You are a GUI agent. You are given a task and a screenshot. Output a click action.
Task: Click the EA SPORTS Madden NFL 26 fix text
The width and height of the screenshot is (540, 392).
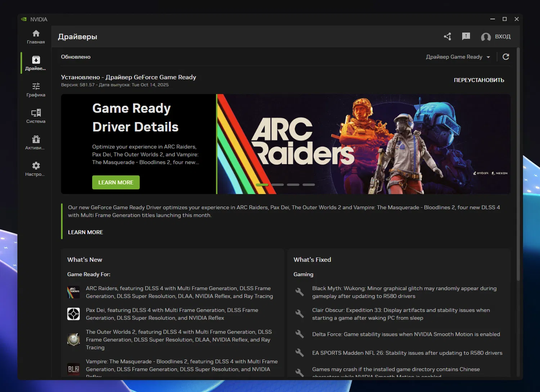click(407, 353)
